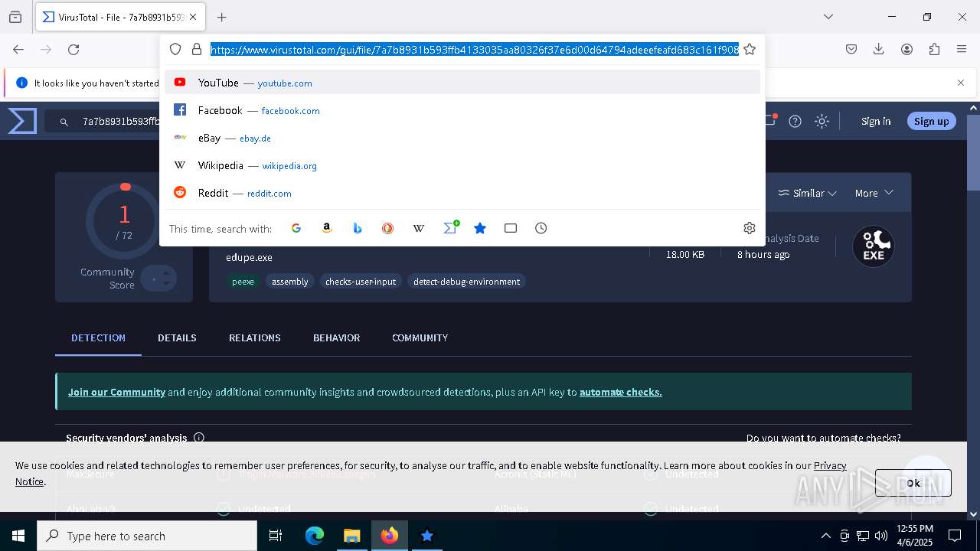This screenshot has height=551, width=980.
Task: Search with Google engine icon
Action: (x=296, y=228)
